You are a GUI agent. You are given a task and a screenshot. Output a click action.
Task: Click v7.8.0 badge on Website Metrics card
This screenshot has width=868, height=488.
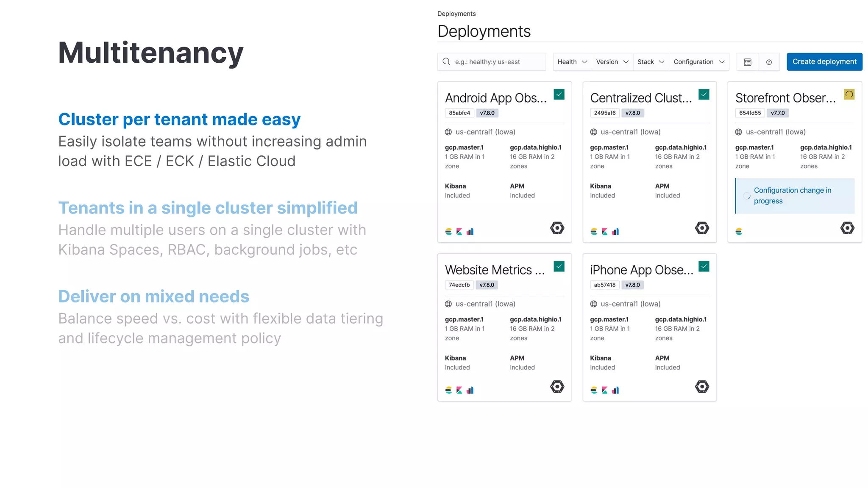487,285
